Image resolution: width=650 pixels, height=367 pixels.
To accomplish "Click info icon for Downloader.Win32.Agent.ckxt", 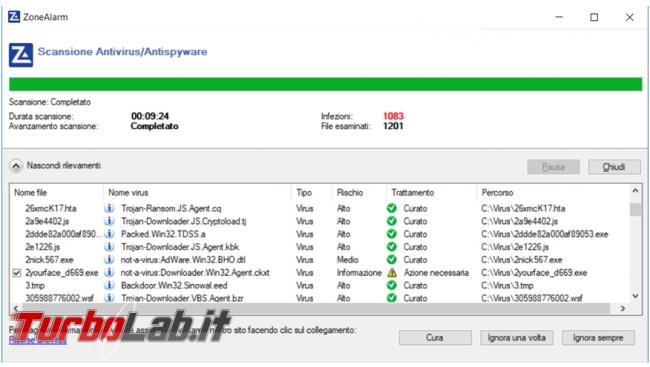I will 109,272.
